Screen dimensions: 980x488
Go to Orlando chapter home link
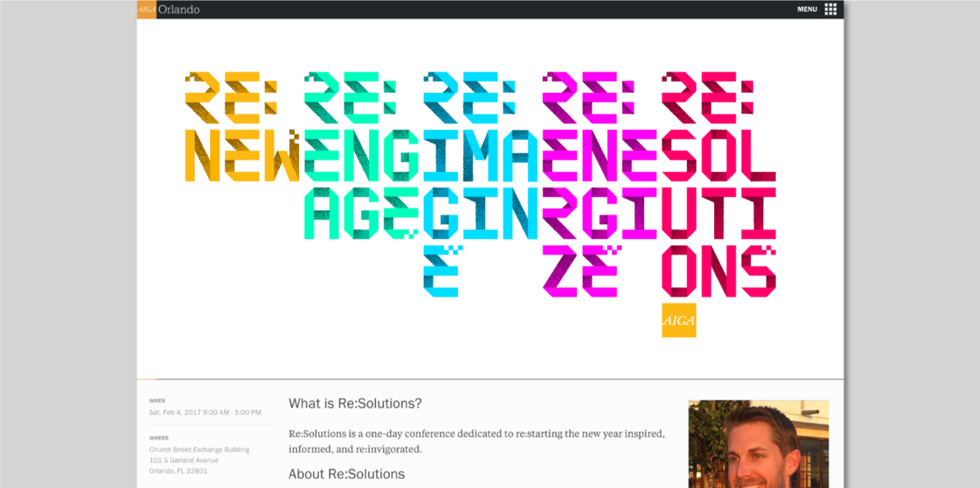coord(178,10)
